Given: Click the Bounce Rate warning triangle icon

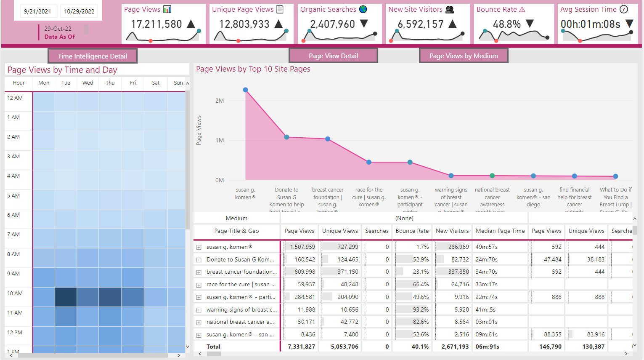Looking at the screenshot, I should (x=522, y=9).
